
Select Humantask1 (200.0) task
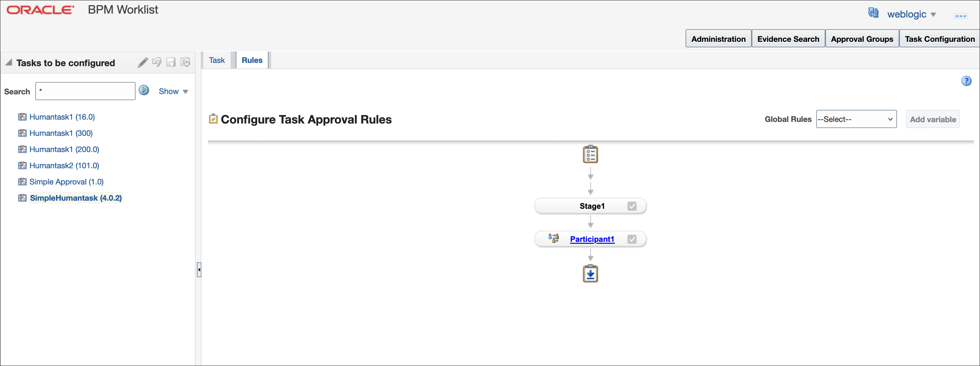click(x=64, y=149)
